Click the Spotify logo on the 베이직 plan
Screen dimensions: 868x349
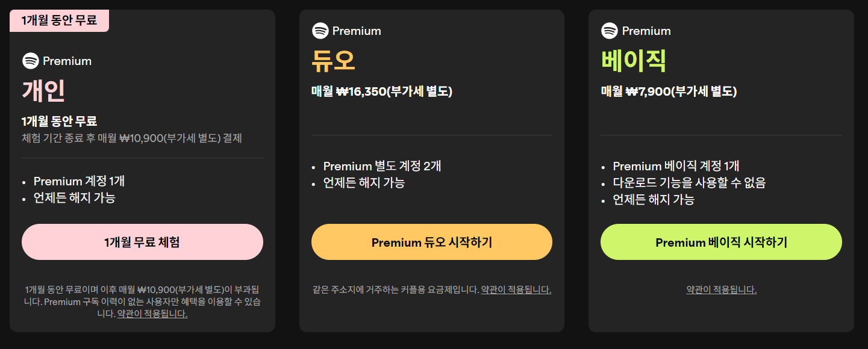click(x=610, y=31)
